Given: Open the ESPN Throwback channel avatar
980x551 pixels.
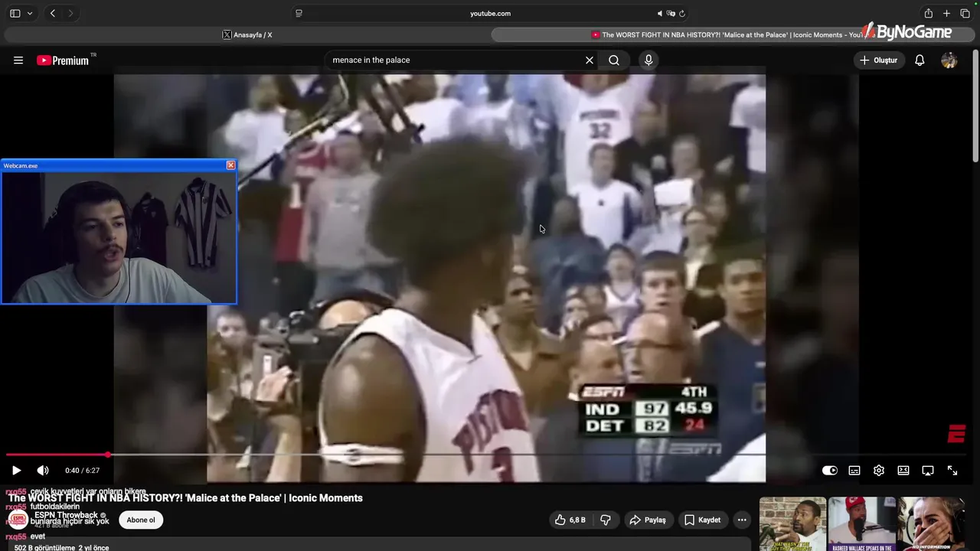Looking at the screenshot, I should pos(18,520).
